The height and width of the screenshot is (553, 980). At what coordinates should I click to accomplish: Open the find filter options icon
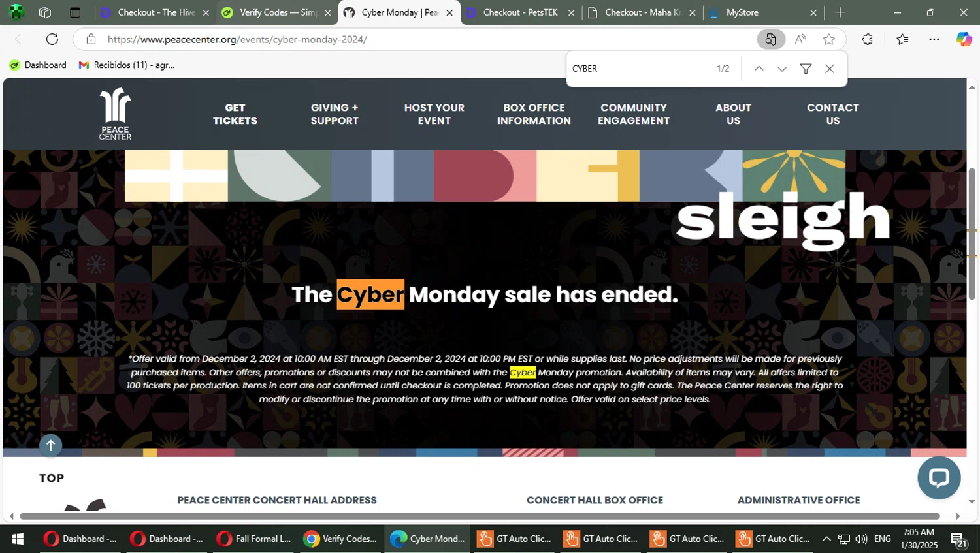point(806,69)
